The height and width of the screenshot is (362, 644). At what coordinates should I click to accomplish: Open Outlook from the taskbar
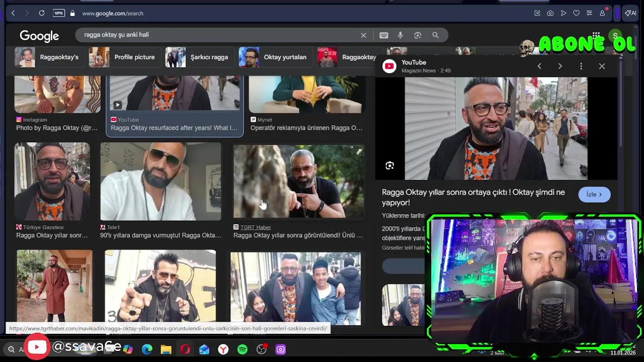click(204, 349)
